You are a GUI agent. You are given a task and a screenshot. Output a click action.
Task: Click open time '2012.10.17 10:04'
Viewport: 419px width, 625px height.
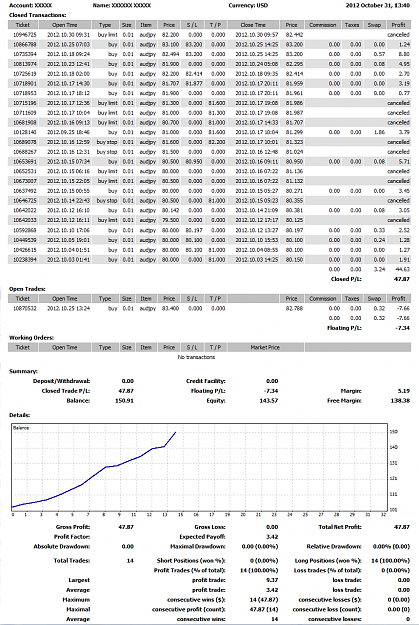click(x=69, y=113)
